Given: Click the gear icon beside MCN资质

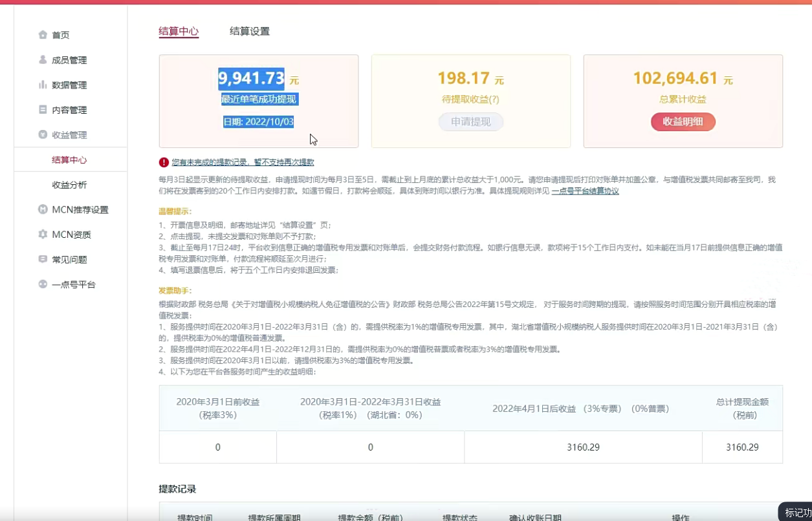Looking at the screenshot, I should [x=43, y=235].
